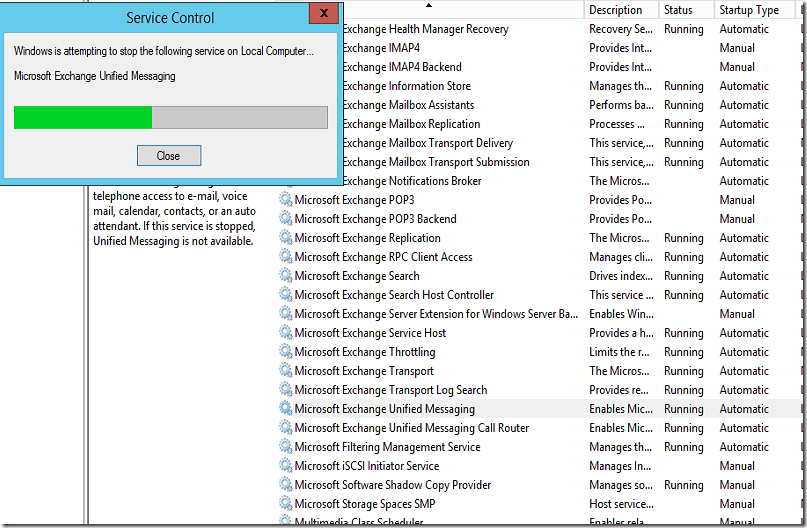The width and height of the screenshot is (807, 528).
Task: Click the service stop progress bar
Action: 171,117
